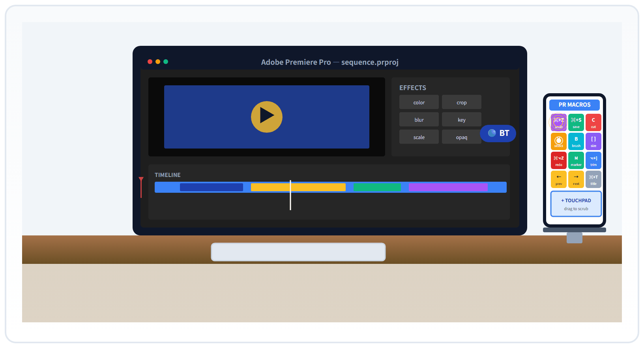Select the yellow timeline clip
The image size is (644, 348).
(x=298, y=187)
